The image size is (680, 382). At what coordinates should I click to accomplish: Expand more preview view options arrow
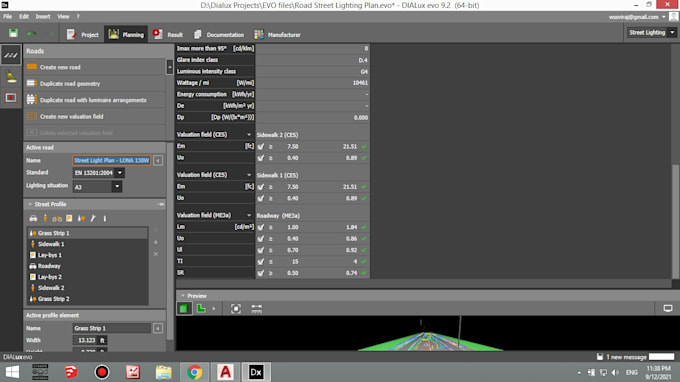[214, 309]
